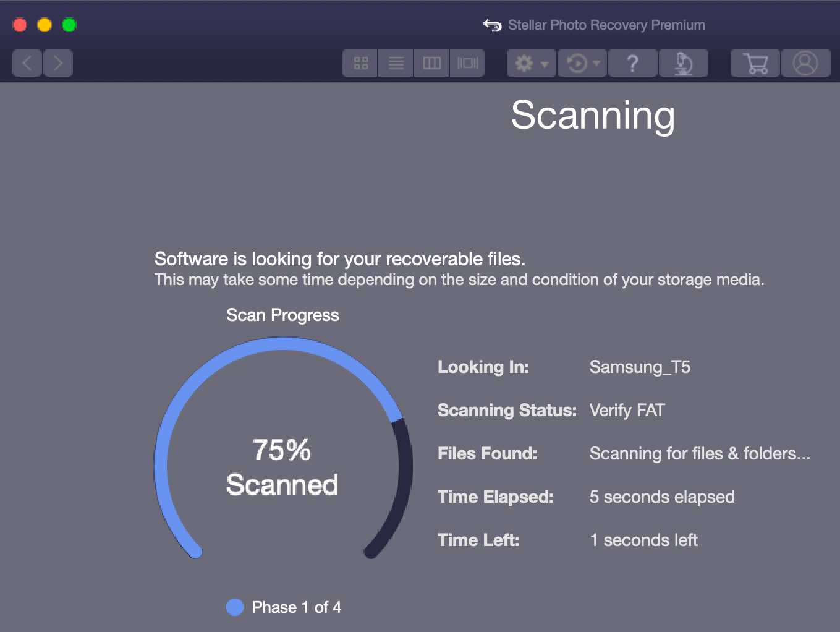The height and width of the screenshot is (632, 840).
Task: Click the microscope deep scan icon
Action: tap(683, 63)
